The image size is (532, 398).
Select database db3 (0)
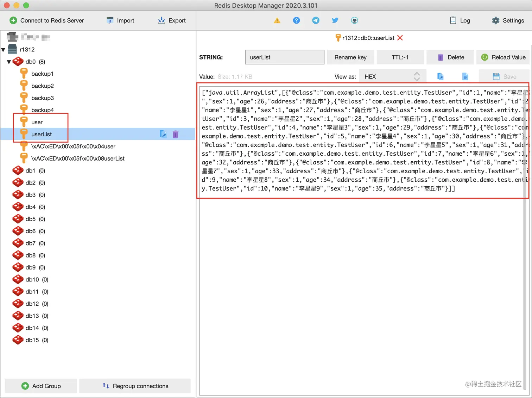tap(29, 195)
